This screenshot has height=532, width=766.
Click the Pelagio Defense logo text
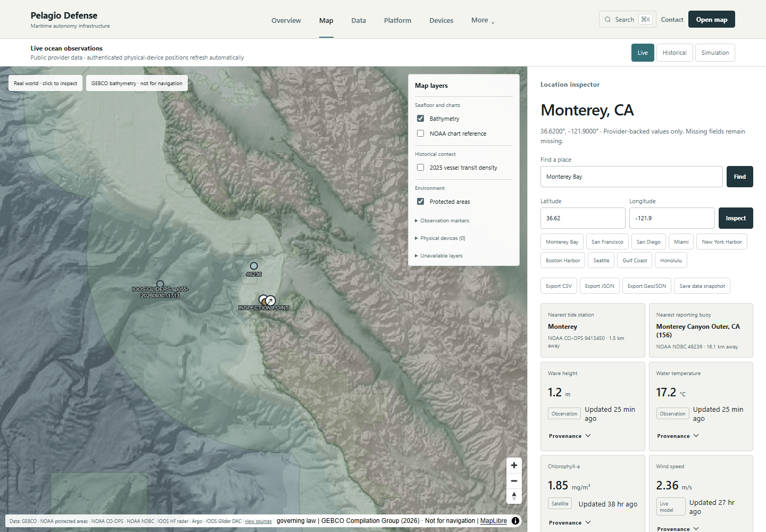point(64,15)
